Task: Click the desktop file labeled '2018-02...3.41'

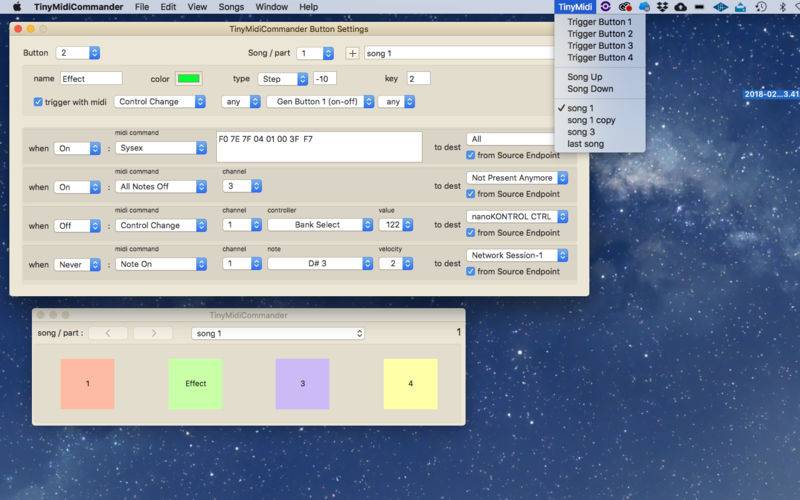Action: point(771,94)
